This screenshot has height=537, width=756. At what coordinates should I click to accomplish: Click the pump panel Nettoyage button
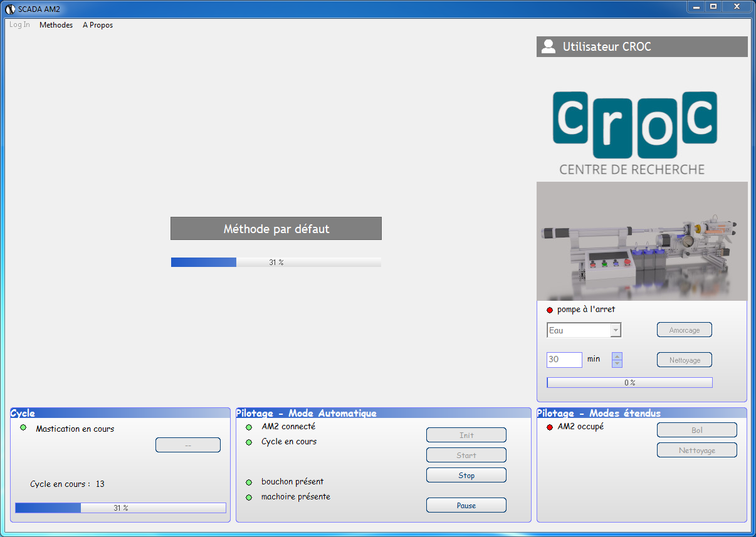(x=685, y=360)
